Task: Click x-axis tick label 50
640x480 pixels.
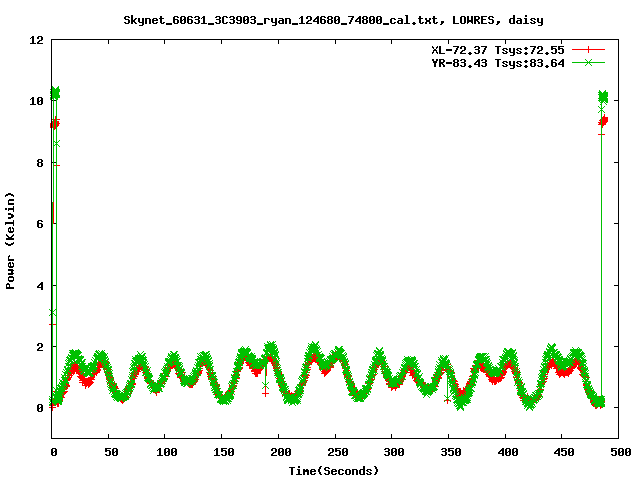Action: click(111, 452)
